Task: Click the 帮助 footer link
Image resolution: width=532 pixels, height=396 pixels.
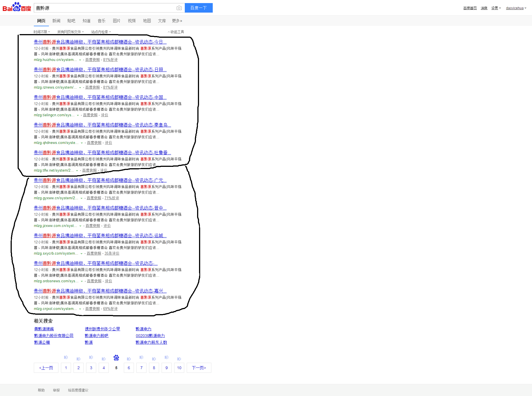Action: [41, 390]
